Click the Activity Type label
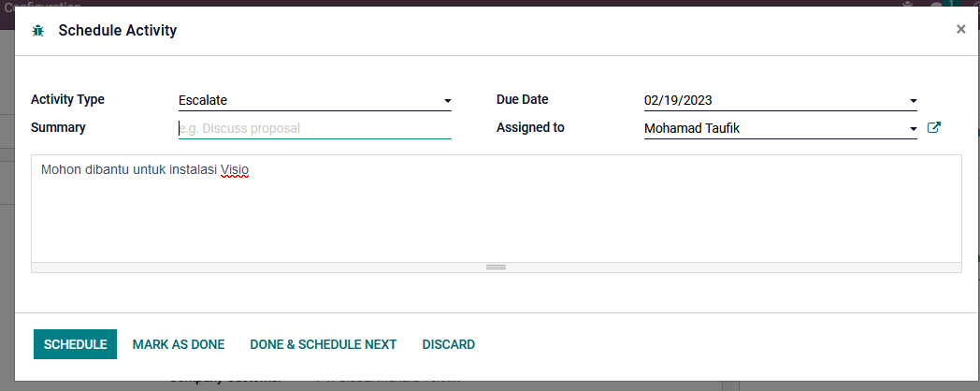 click(x=67, y=99)
